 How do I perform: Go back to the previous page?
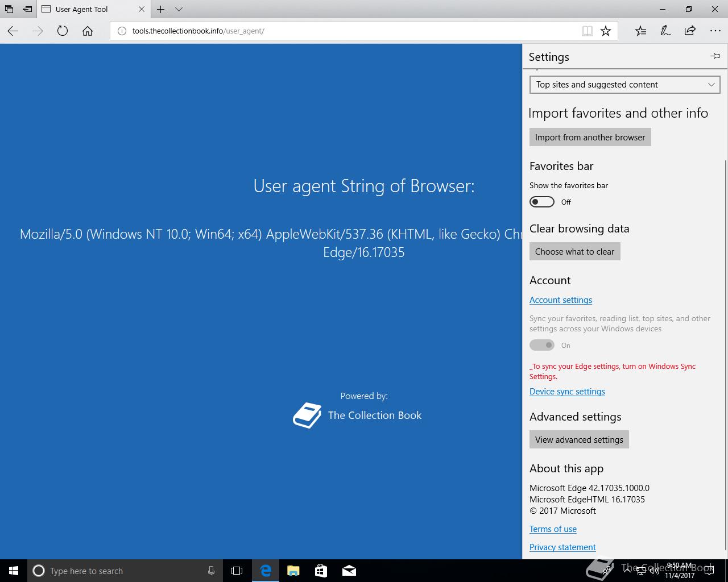click(13, 31)
